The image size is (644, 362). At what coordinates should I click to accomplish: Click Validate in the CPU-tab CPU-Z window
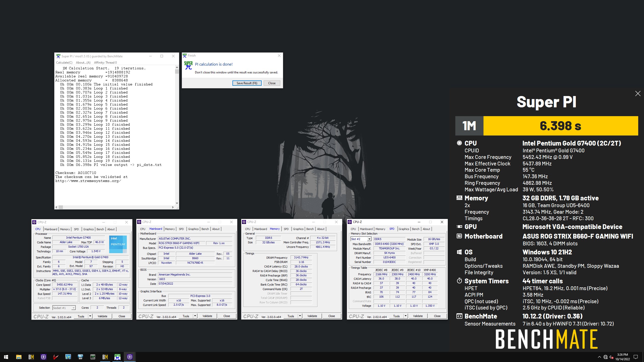(102, 316)
